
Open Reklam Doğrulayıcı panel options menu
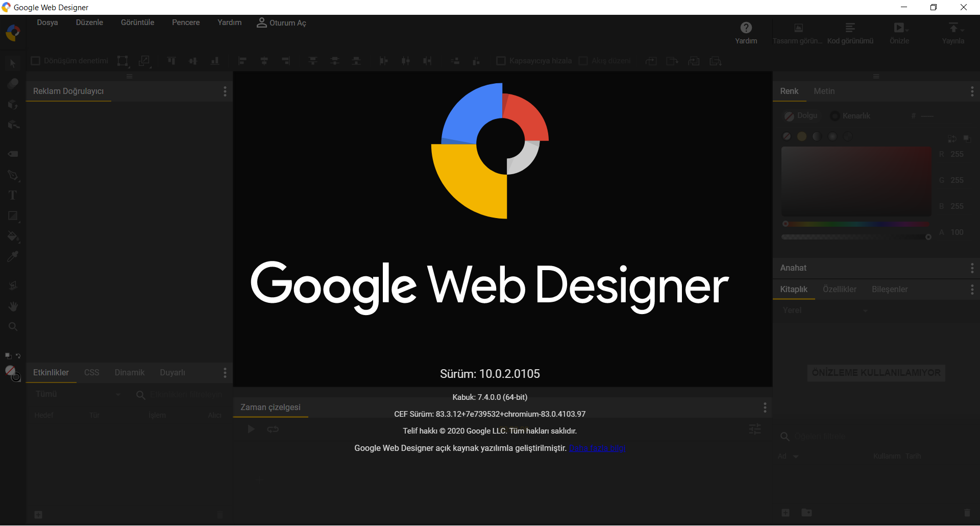tap(225, 91)
